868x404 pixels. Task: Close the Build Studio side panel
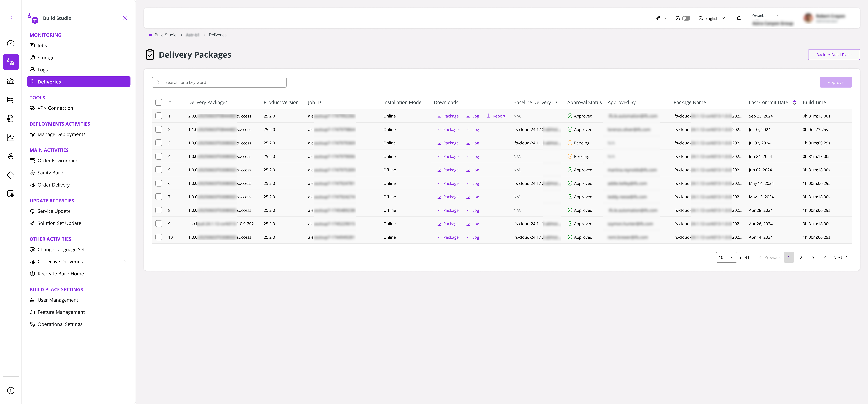[x=125, y=18]
